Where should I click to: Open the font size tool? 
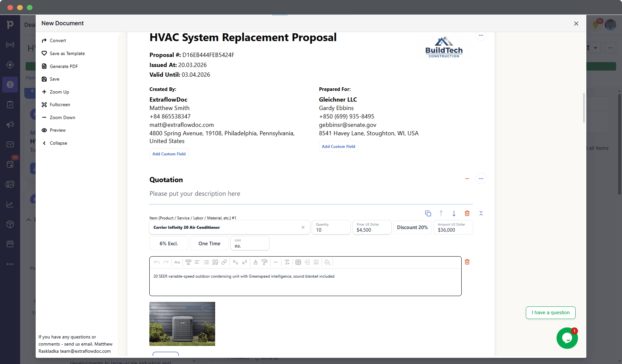[177, 262]
